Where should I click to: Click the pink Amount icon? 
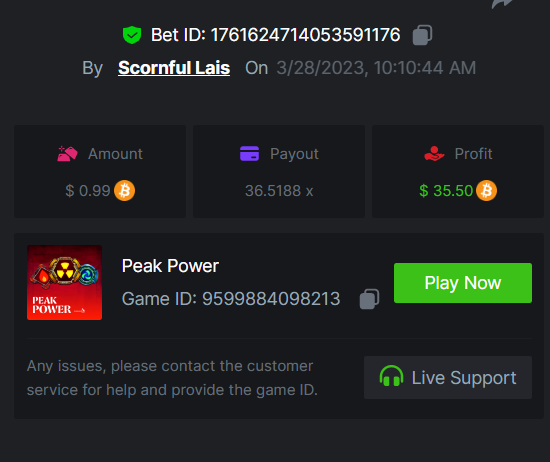(67, 154)
